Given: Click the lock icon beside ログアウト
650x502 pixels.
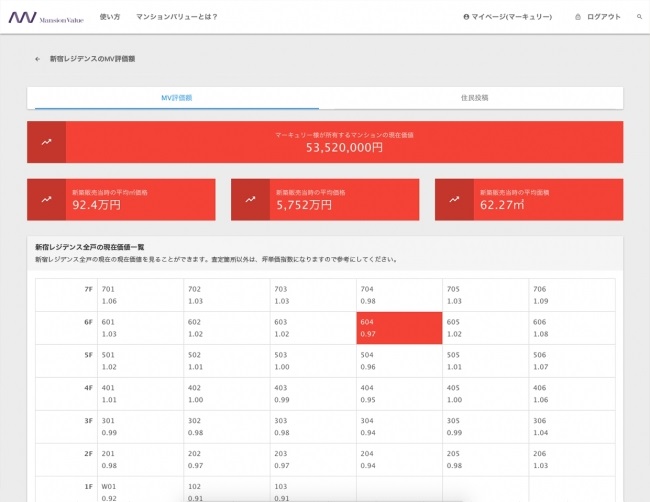Looking at the screenshot, I should point(577,17).
